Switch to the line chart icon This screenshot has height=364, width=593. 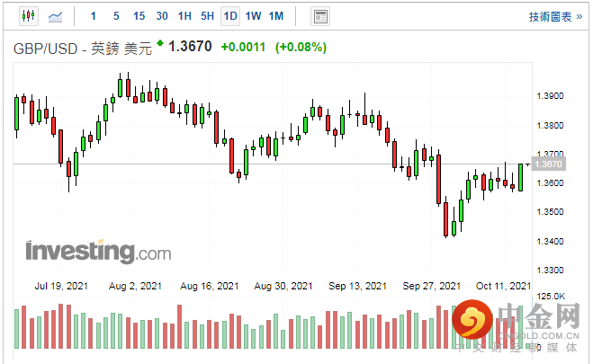[x=56, y=15]
